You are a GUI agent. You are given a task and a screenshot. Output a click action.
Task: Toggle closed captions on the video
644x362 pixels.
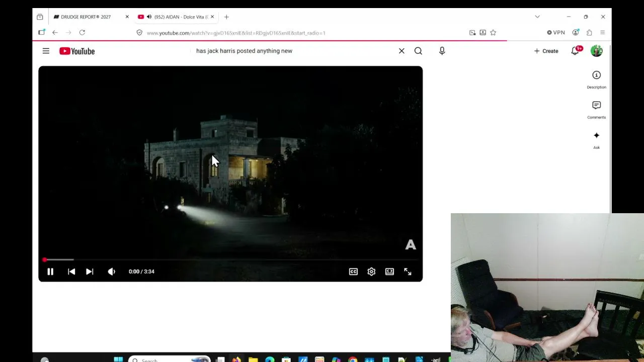click(x=353, y=271)
